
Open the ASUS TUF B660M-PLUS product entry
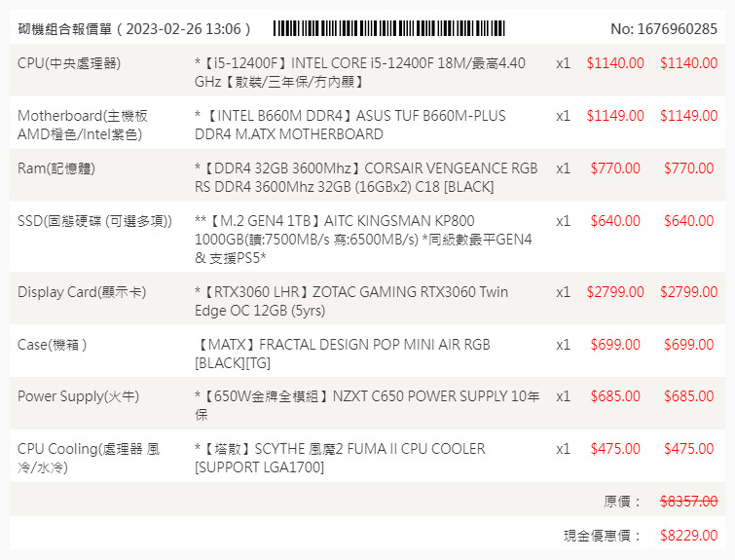point(350,125)
